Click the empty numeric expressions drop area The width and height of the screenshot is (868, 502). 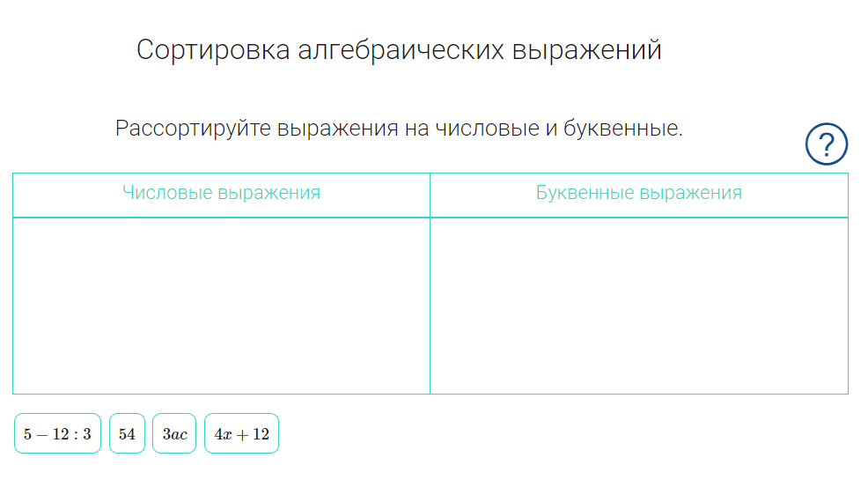click(222, 306)
